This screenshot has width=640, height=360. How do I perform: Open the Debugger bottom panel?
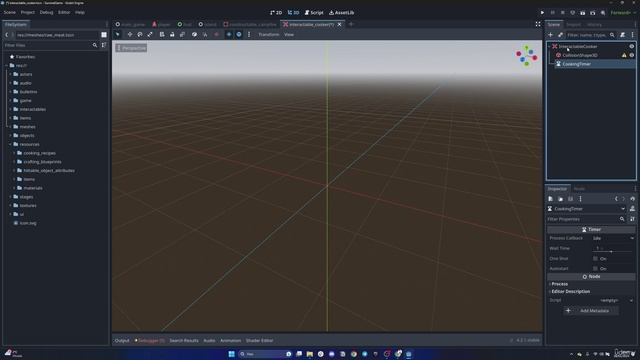[x=150, y=340]
